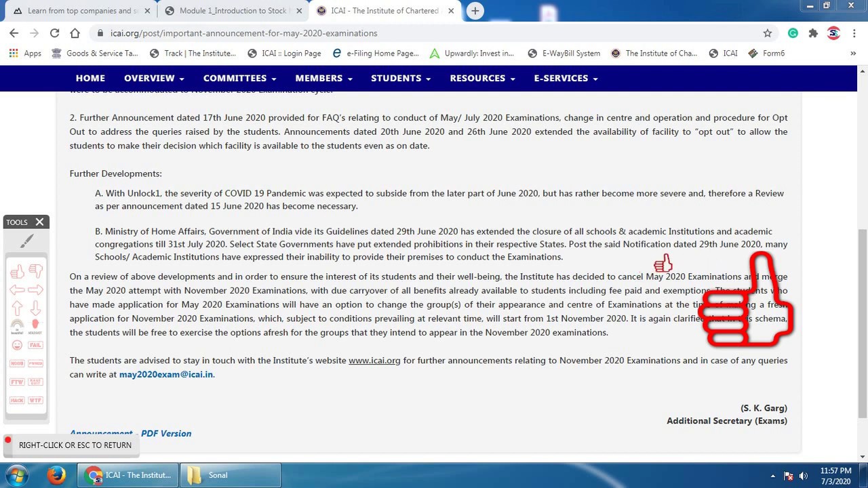Open 'ICAI :: Login Page' bookmark
868x488 pixels.
pos(283,53)
